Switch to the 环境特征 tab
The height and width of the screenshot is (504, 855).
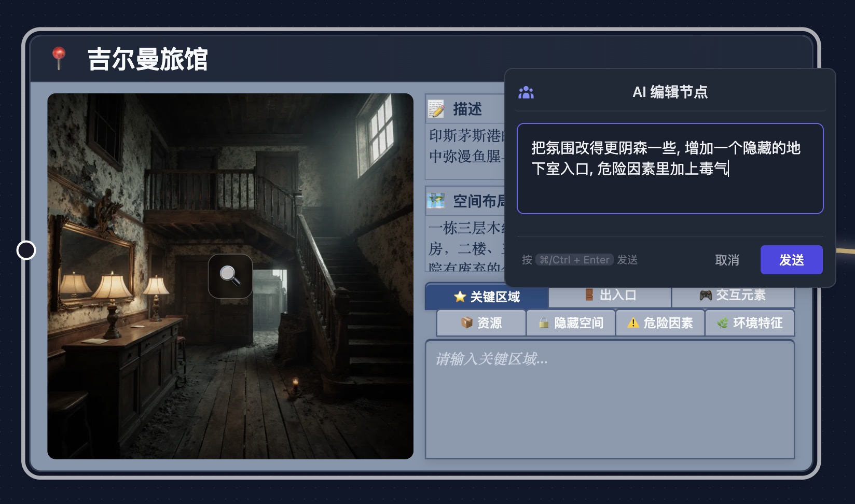click(x=750, y=323)
